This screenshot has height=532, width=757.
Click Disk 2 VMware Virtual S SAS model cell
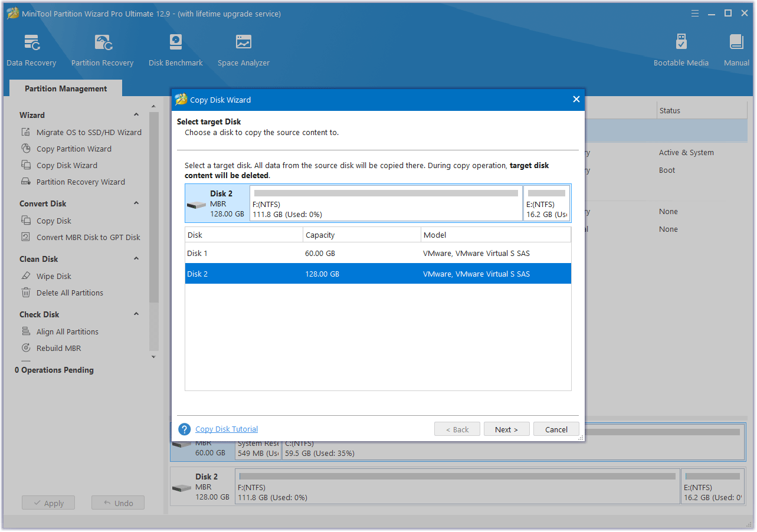pos(476,274)
